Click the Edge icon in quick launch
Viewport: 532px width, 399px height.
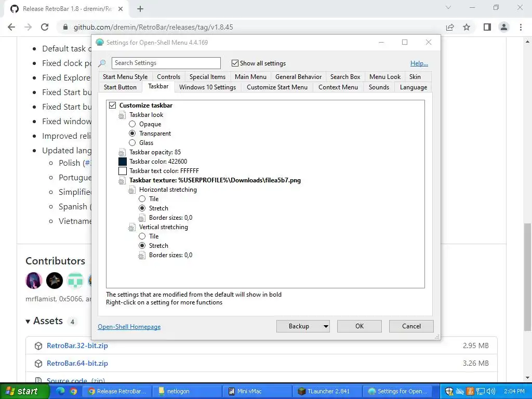[x=60, y=391]
